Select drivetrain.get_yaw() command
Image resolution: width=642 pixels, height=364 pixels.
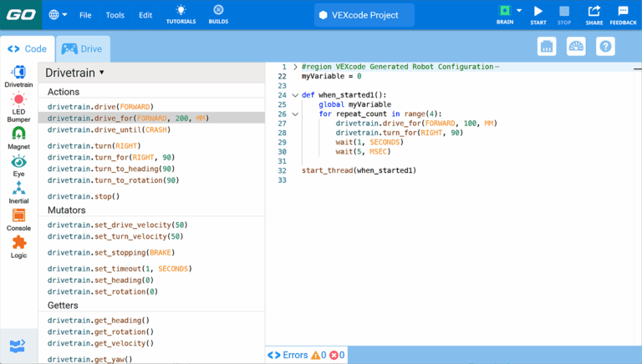click(x=89, y=359)
